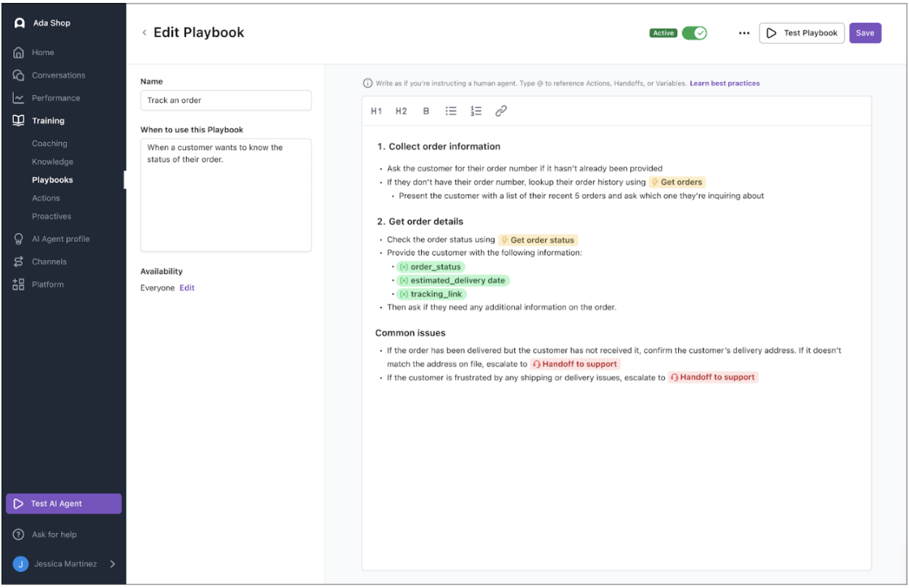Insert a numbered list
This screenshot has height=588, width=909.
click(x=476, y=111)
